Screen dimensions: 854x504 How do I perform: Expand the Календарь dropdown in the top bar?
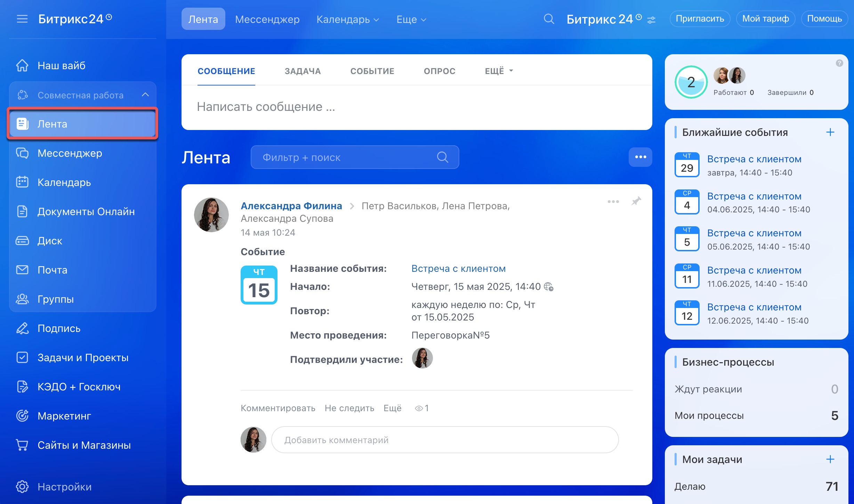pos(347,19)
